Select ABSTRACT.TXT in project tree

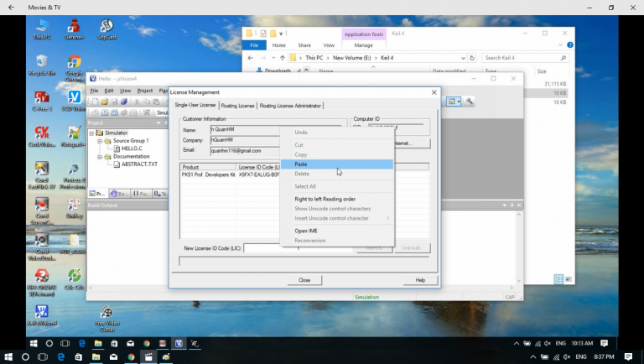click(138, 164)
